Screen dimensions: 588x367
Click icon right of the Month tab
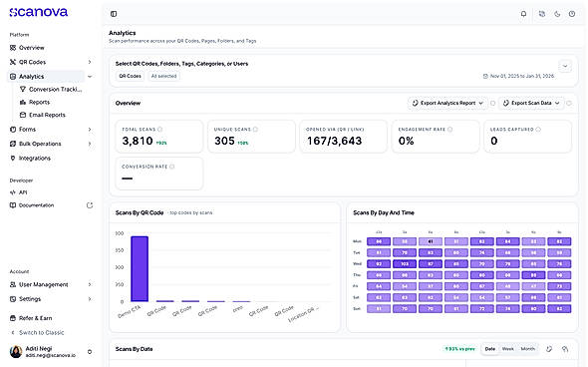click(549, 349)
